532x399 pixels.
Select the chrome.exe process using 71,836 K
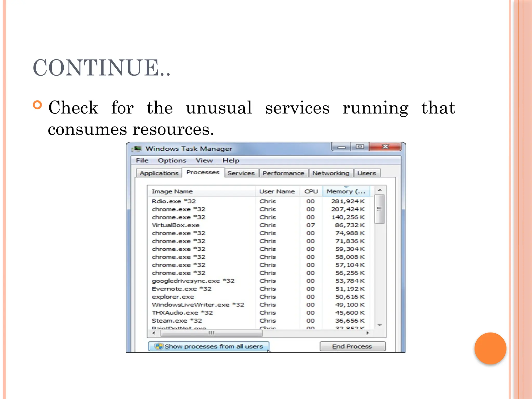(x=261, y=241)
